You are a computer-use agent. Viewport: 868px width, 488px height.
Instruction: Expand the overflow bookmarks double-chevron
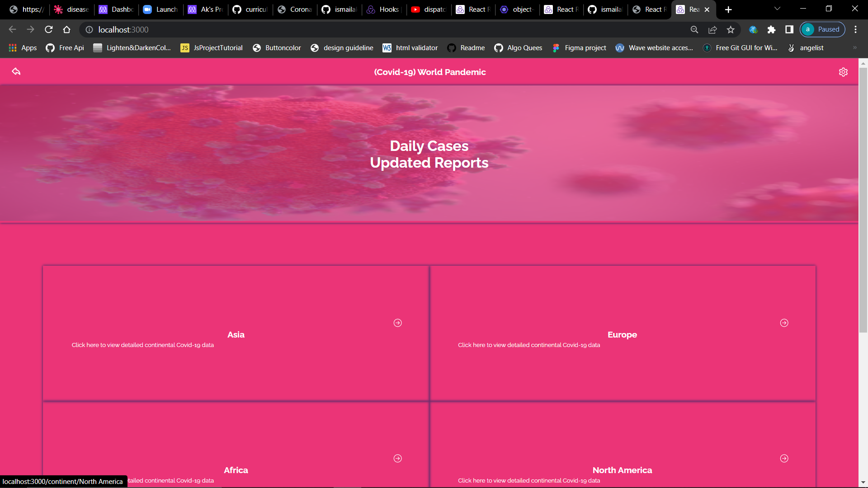tap(855, 47)
